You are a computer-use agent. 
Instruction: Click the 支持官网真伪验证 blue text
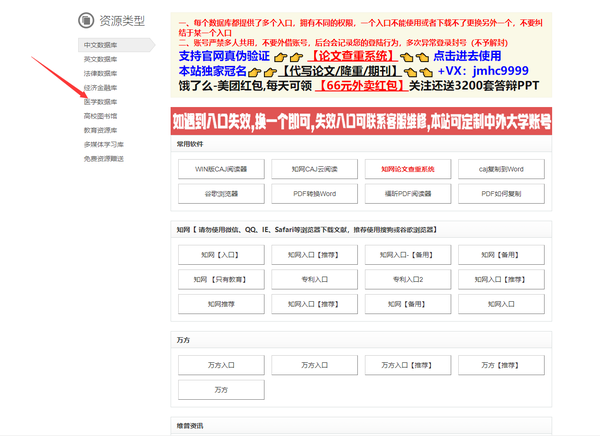[x=224, y=56]
